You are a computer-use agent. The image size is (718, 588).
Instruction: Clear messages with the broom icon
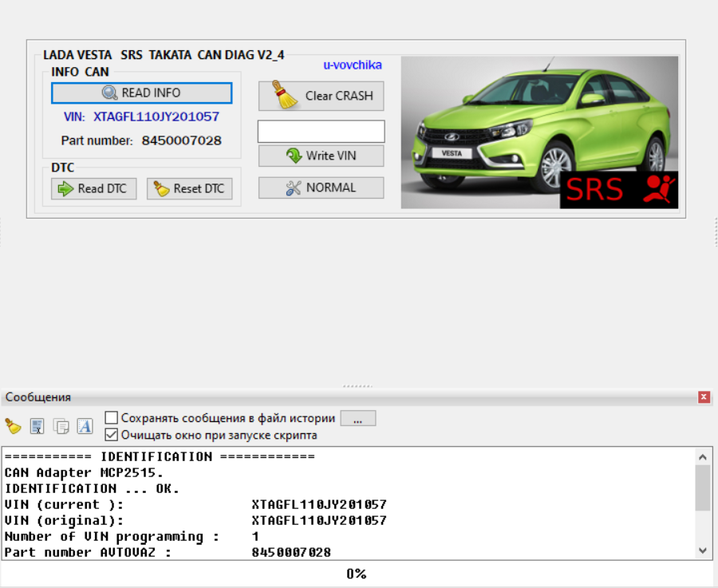[13, 426]
